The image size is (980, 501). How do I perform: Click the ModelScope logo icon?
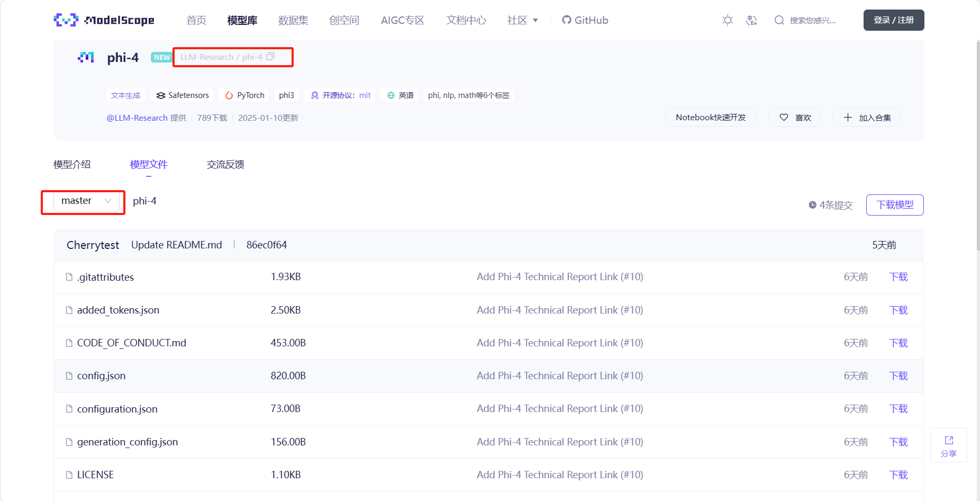coord(66,20)
